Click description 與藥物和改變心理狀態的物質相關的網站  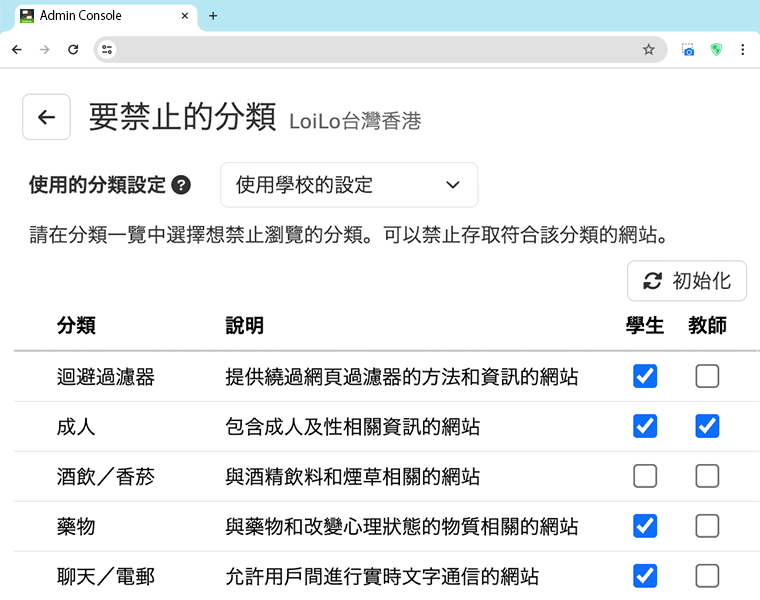[402, 526]
